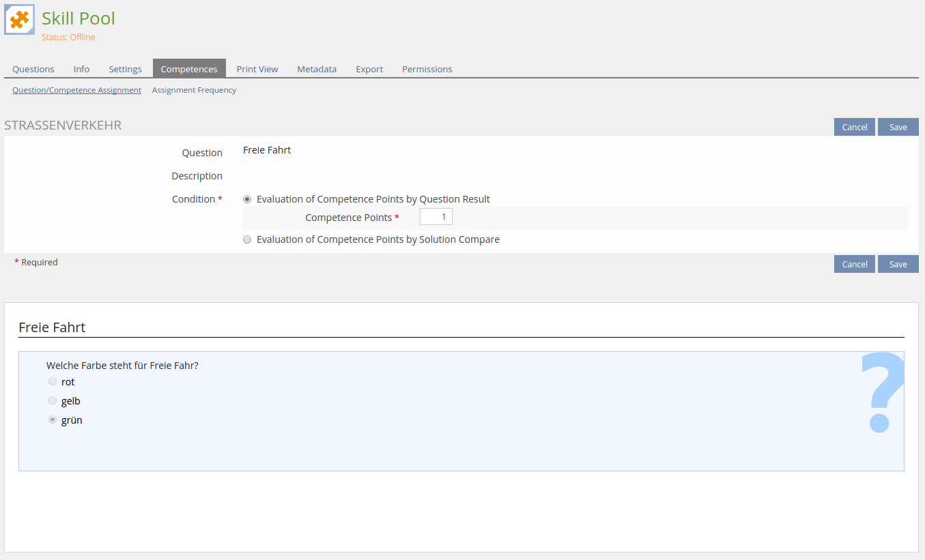Viewport: 925px width, 560px height.
Task: Open the Questions tab
Action: click(x=33, y=69)
